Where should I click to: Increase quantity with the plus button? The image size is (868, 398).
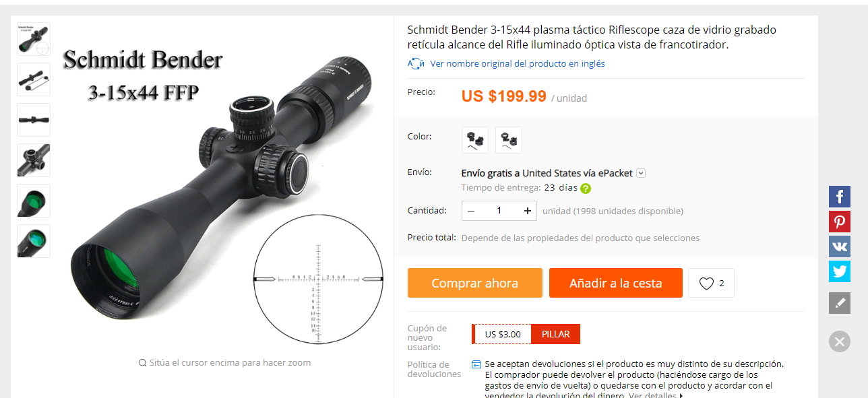tap(527, 211)
